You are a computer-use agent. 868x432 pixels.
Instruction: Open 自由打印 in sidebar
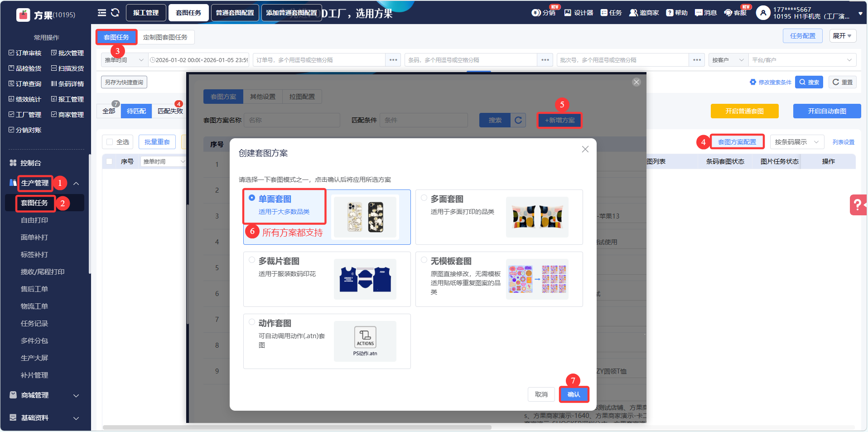34,220
